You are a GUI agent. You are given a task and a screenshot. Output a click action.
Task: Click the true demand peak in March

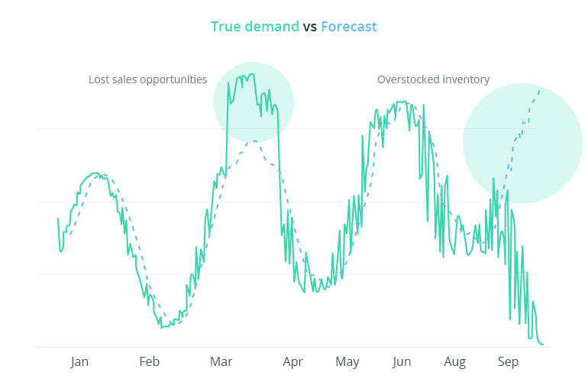251,74
